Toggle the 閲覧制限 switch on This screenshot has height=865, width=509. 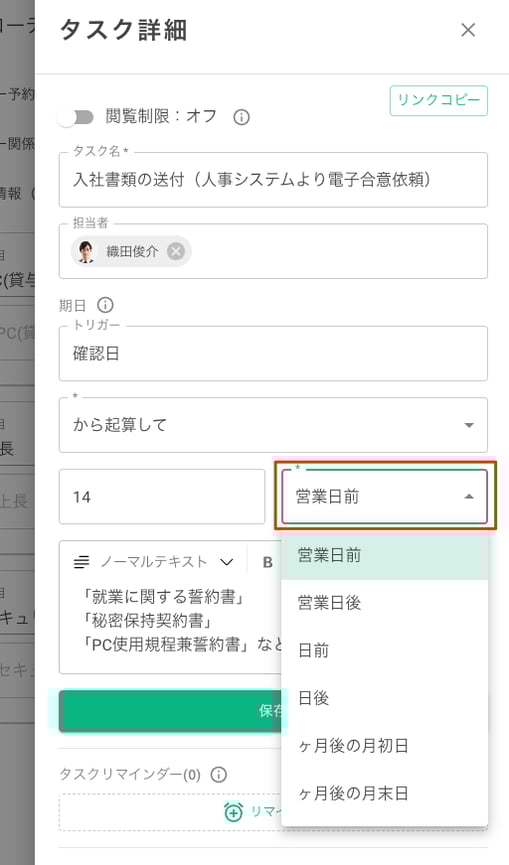(x=76, y=117)
